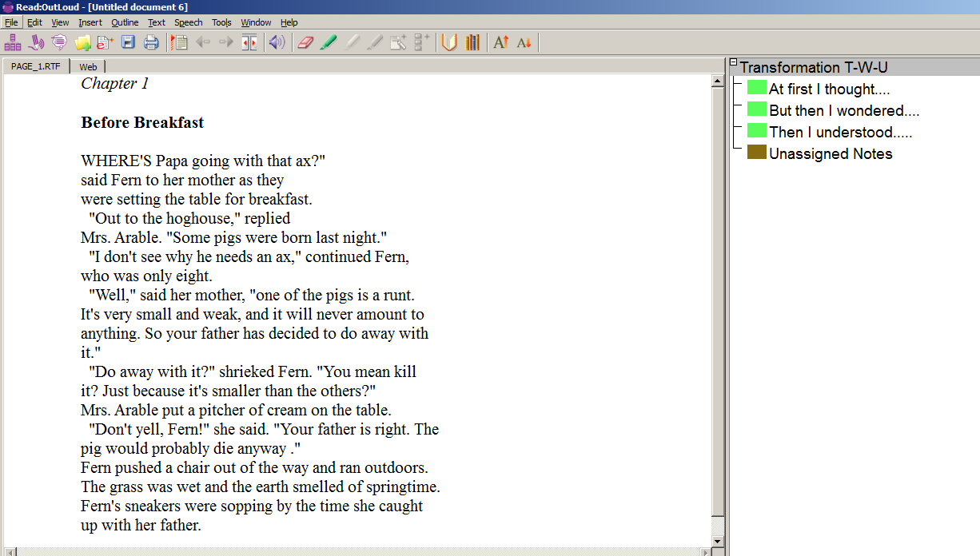Select the green highlighter tool
Image resolution: width=980 pixels, height=556 pixels.
pyautogui.click(x=329, y=42)
